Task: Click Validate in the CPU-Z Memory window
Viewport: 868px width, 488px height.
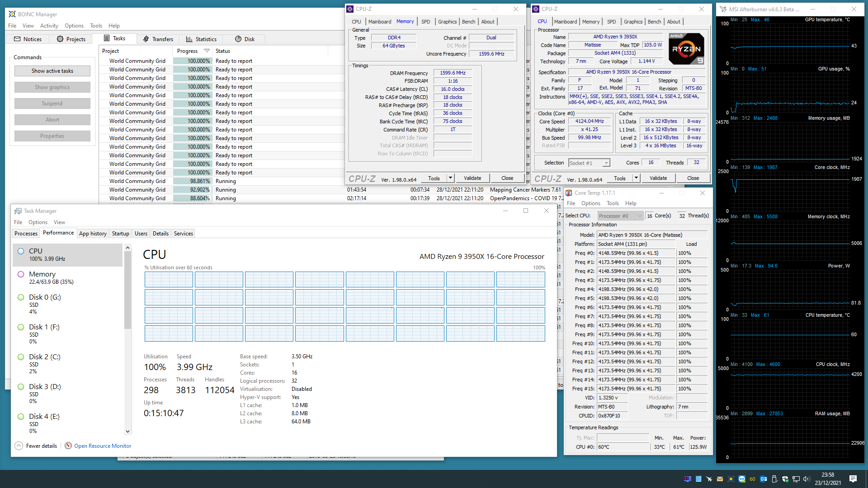Action: tap(472, 178)
